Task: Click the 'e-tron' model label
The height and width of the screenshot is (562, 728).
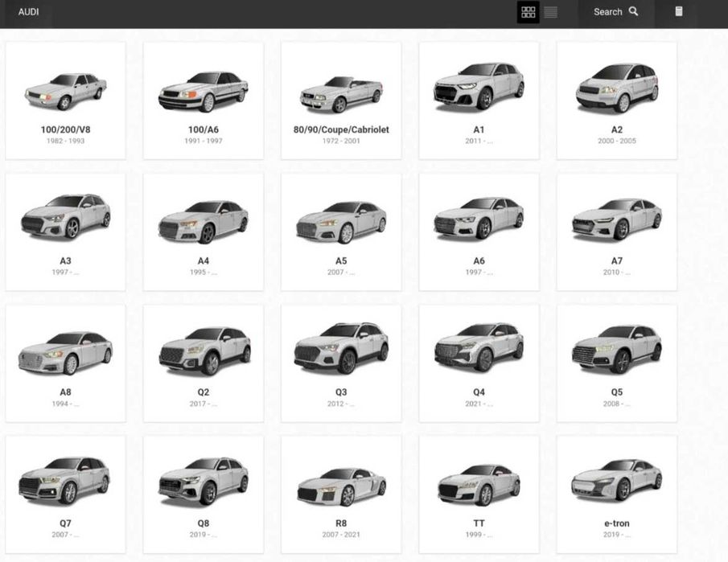Action: [x=617, y=523]
